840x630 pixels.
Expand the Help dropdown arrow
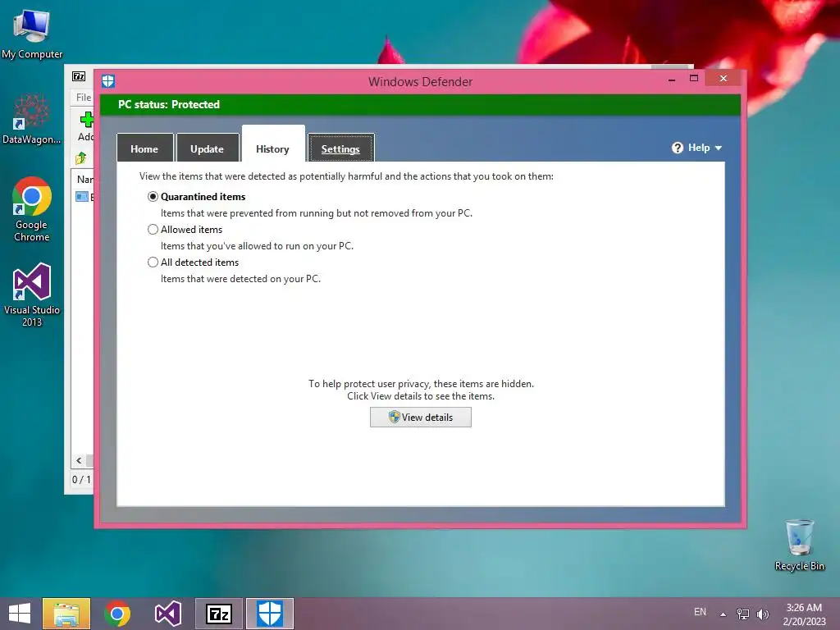click(719, 148)
